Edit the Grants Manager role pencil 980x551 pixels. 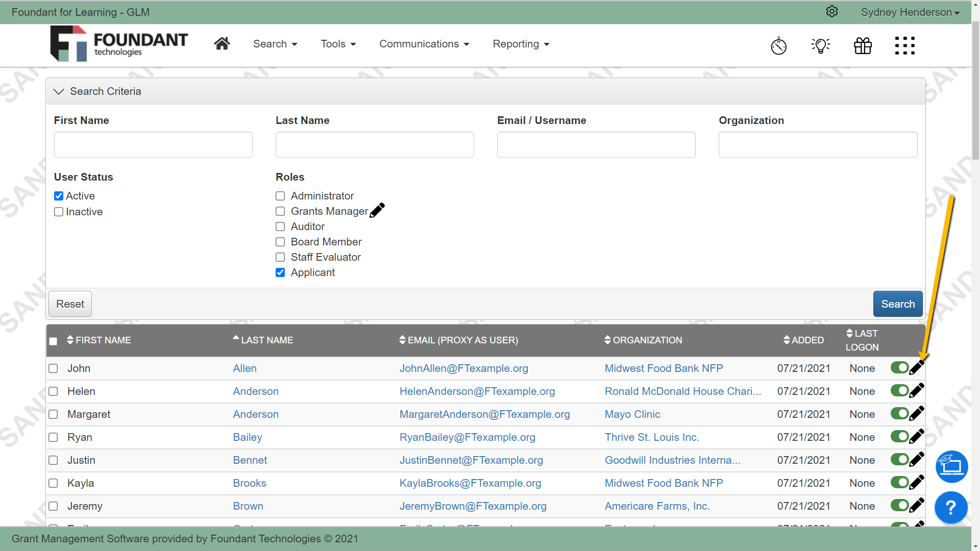(x=377, y=210)
